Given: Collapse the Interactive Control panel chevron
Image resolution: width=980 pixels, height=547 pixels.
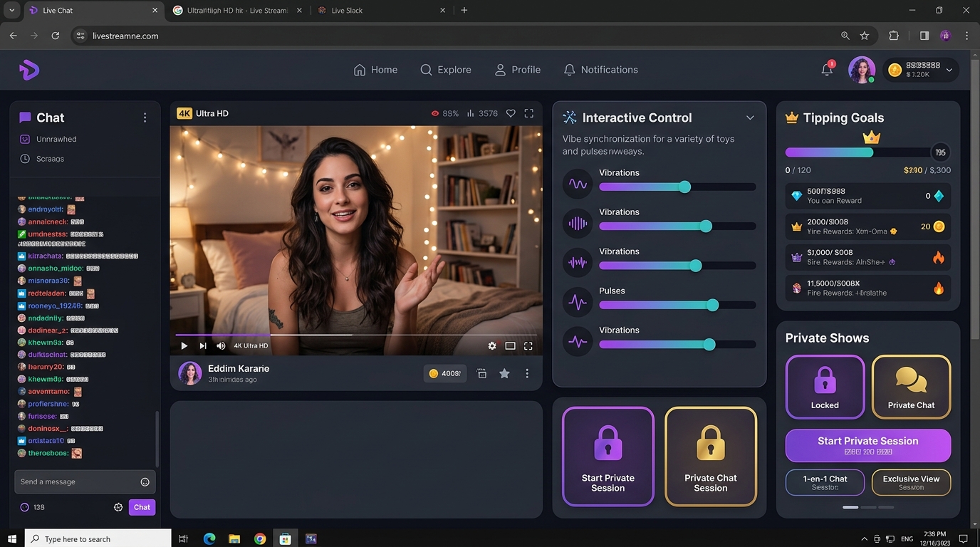Looking at the screenshot, I should pyautogui.click(x=750, y=118).
